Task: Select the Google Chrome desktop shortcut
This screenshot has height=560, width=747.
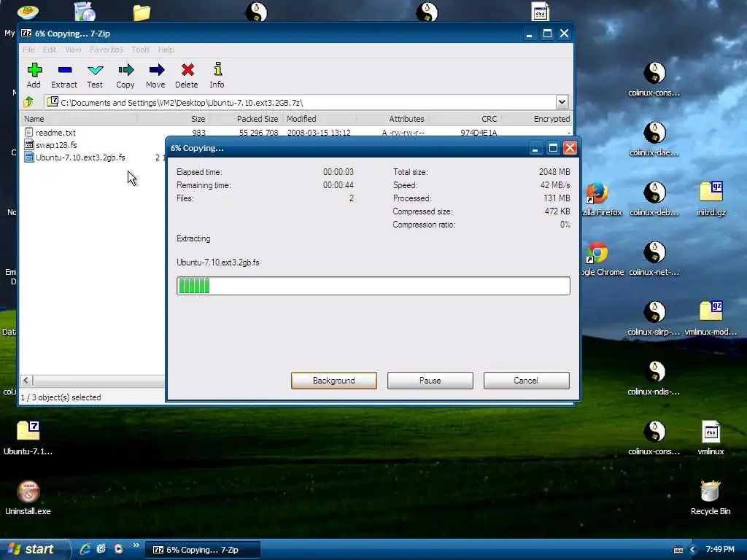Action: (602, 259)
